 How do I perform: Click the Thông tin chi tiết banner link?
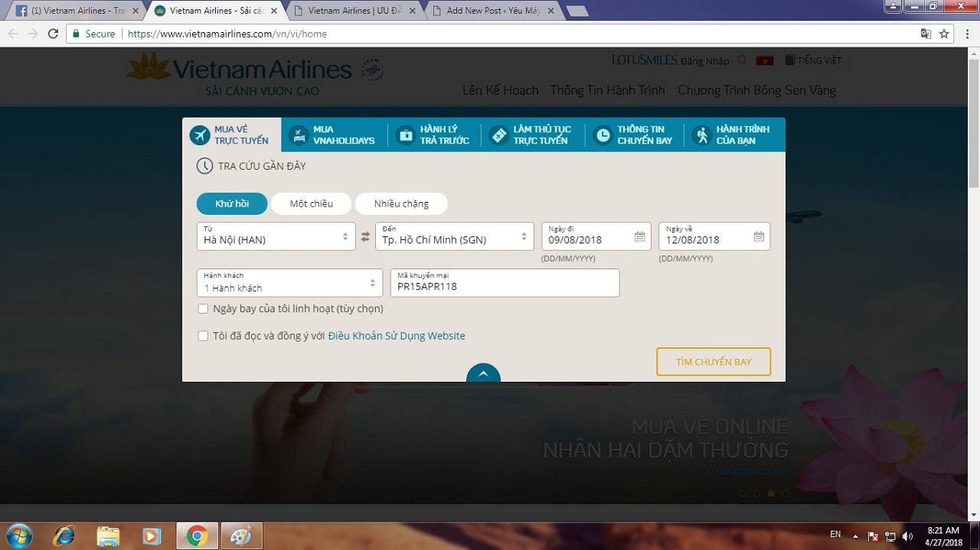point(747,470)
